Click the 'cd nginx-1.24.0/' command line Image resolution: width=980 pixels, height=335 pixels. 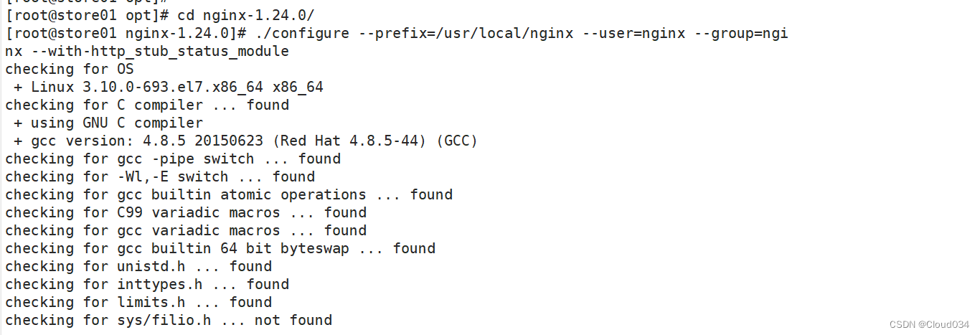click(x=160, y=15)
